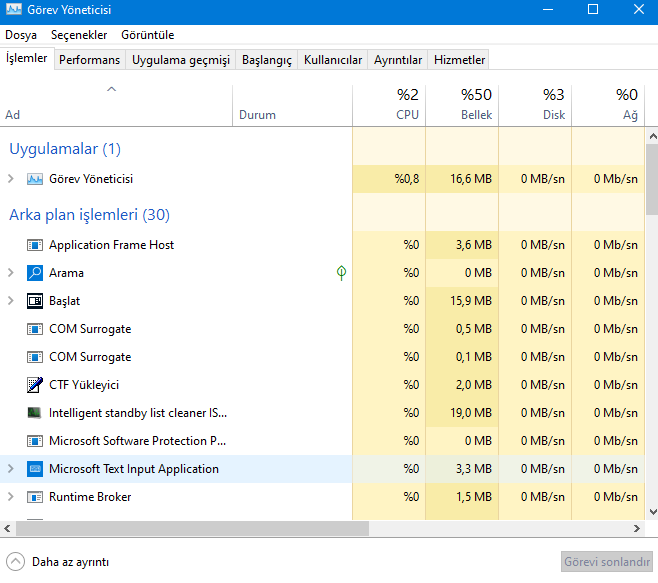
Task: Switch to the Performans tab
Action: tap(89, 60)
